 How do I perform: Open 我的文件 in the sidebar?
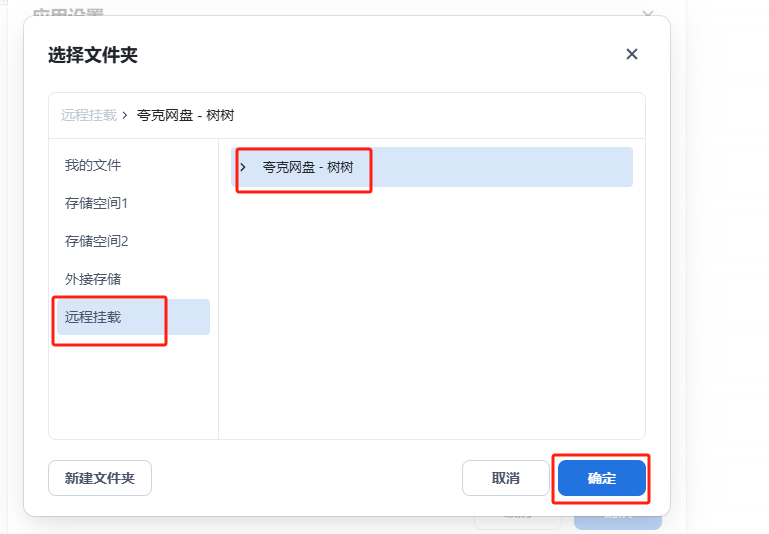pyautogui.click(x=93, y=165)
